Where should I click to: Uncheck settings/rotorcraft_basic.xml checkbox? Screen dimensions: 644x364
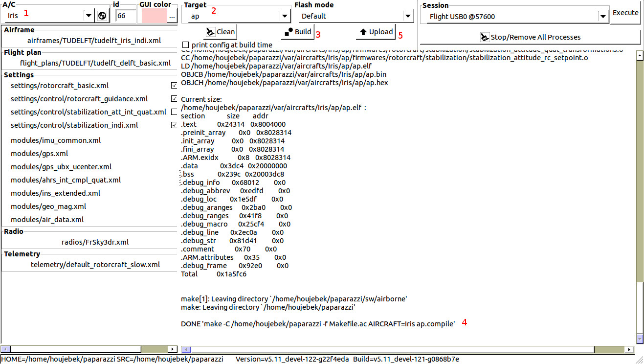point(174,86)
